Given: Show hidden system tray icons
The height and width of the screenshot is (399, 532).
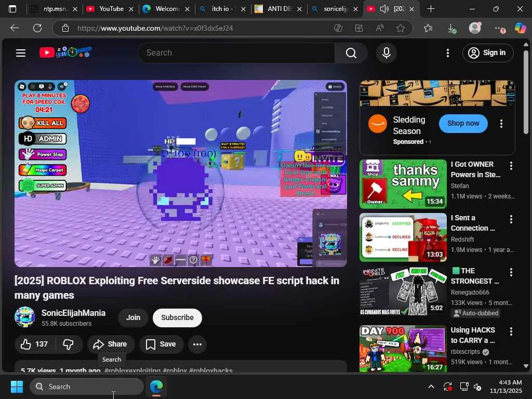Looking at the screenshot, I should (x=431, y=387).
